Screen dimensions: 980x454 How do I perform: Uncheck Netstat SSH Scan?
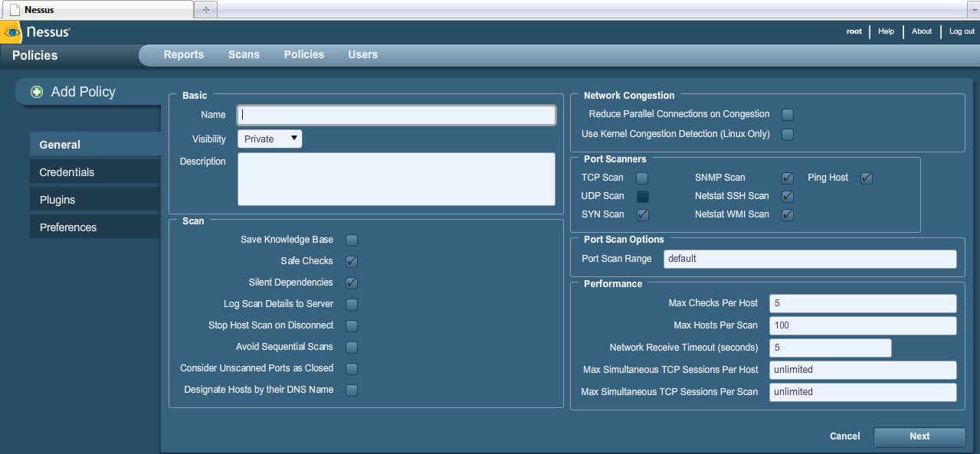(787, 196)
